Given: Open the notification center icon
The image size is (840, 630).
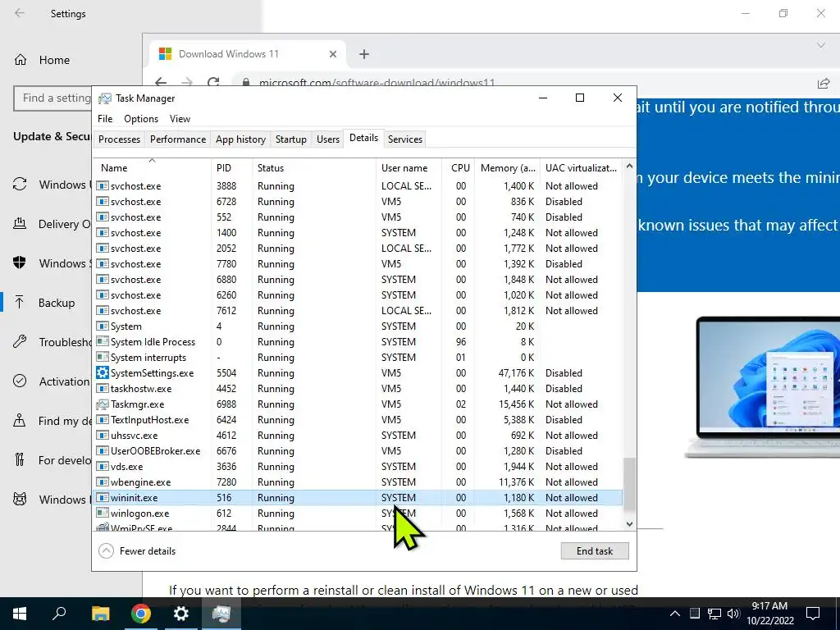Looking at the screenshot, I should click(813, 614).
